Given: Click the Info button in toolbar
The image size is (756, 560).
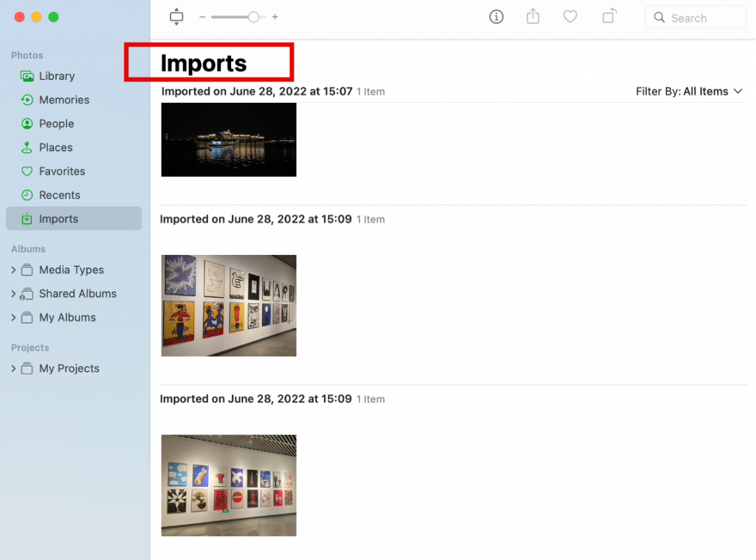Looking at the screenshot, I should (496, 17).
